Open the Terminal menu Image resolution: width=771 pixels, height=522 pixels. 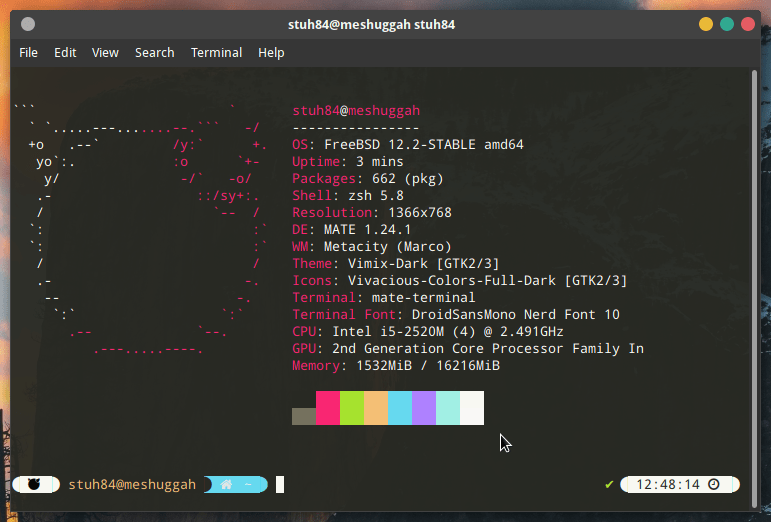[216, 53]
